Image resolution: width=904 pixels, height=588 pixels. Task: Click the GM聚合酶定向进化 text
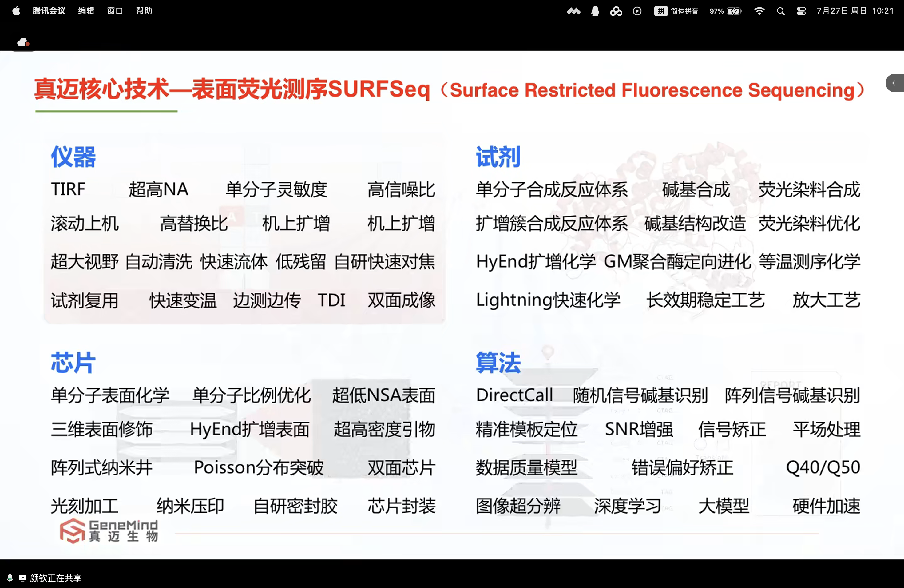[677, 262]
